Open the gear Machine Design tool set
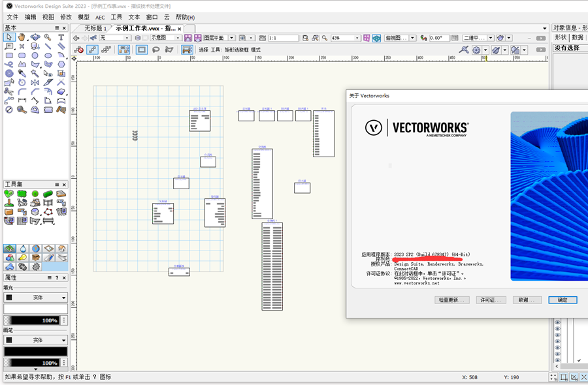The height and width of the screenshot is (385, 588). pyautogui.click(x=36, y=267)
